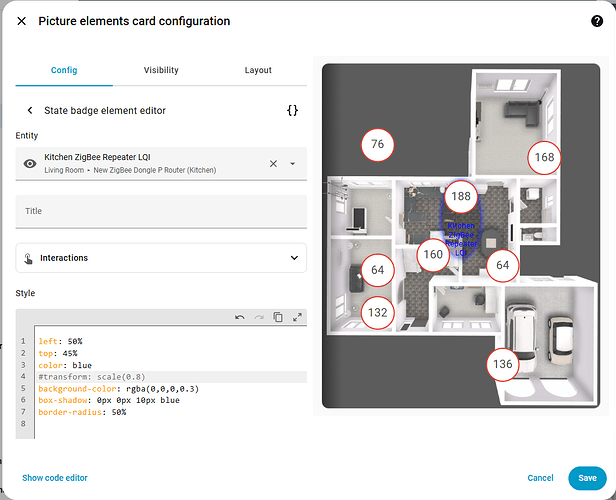616x500 pixels.
Task: Expand the style editor to fullscreen
Action: 297,317
